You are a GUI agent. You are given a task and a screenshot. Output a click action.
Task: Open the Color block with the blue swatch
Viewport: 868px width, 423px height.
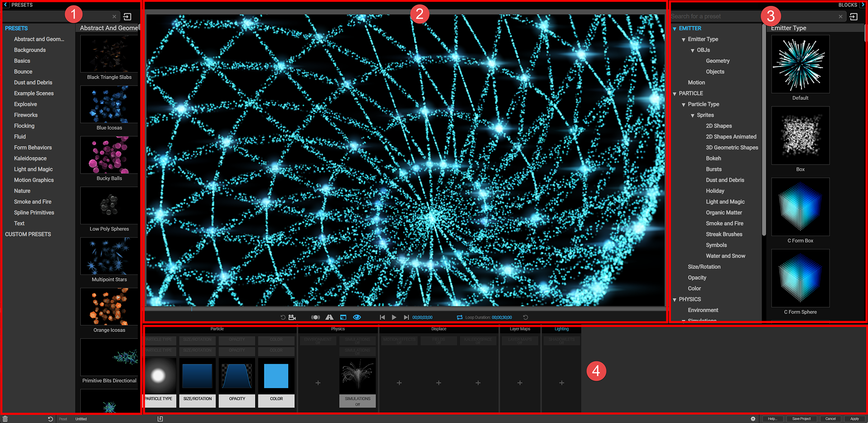pyautogui.click(x=276, y=383)
